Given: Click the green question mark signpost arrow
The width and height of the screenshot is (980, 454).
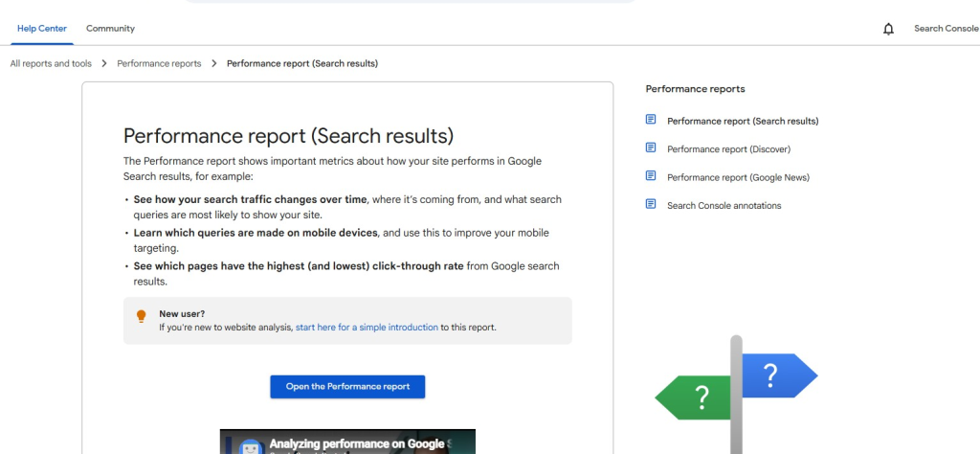Looking at the screenshot, I should click(x=693, y=397).
